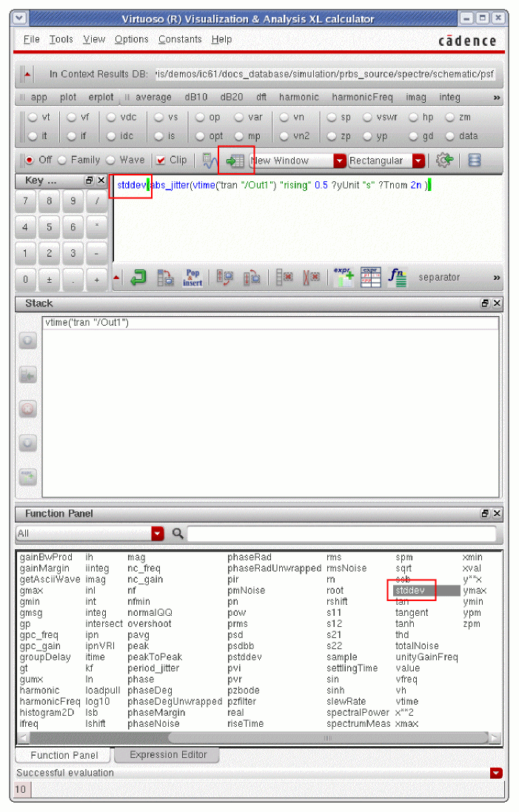The image size is (519, 812).
Task: Click the Pop & insert icon
Action: point(192,278)
